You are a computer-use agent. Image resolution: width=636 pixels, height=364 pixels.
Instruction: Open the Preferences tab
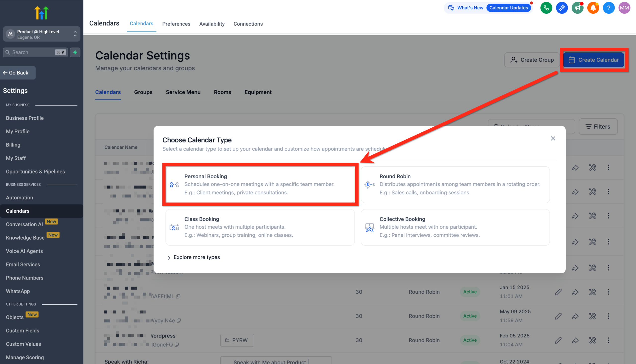point(176,24)
